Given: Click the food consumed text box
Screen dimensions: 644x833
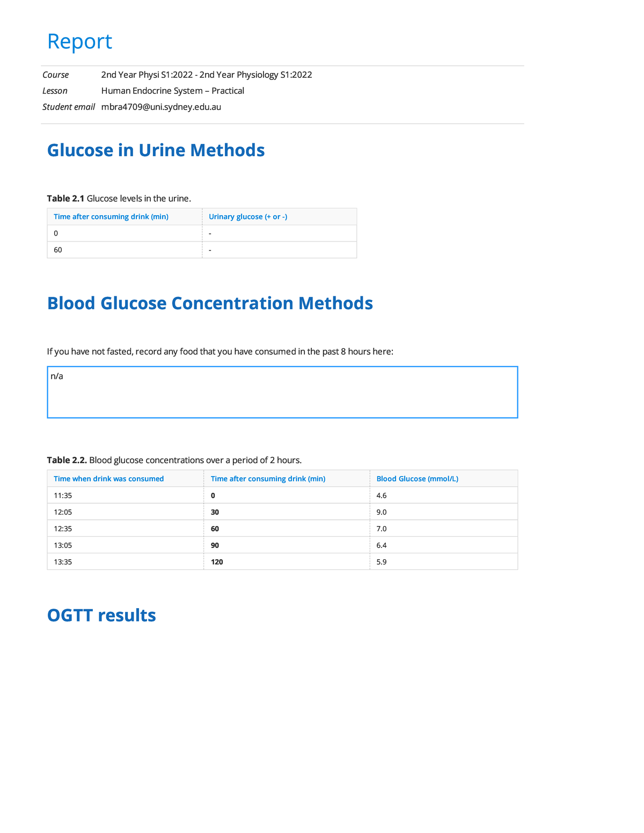Looking at the screenshot, I should 282,392.
